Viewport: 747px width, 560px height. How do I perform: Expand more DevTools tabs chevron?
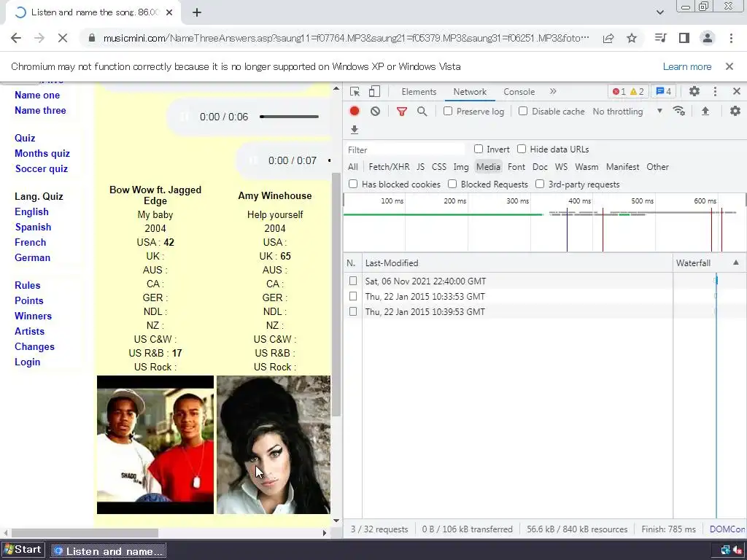pyautogui.click(x=553, y=91)
